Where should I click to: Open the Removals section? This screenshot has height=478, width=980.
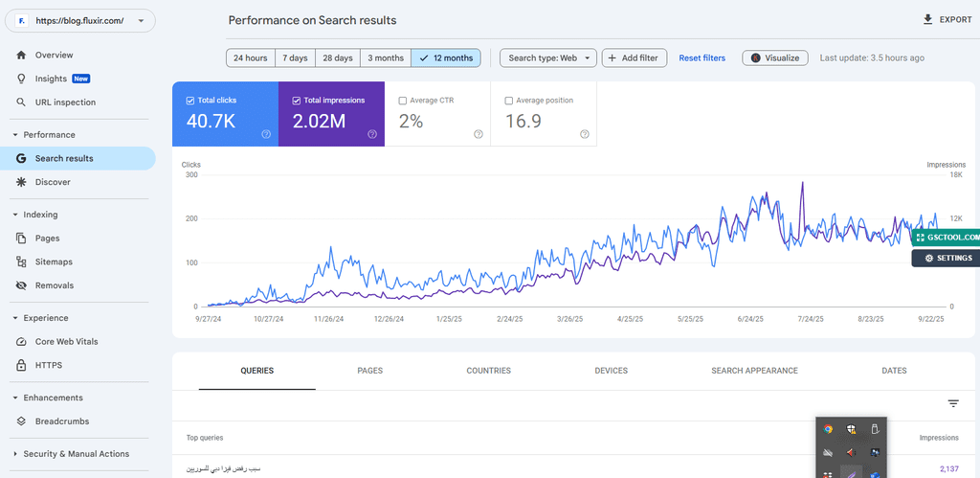click(x=55, y=285)
